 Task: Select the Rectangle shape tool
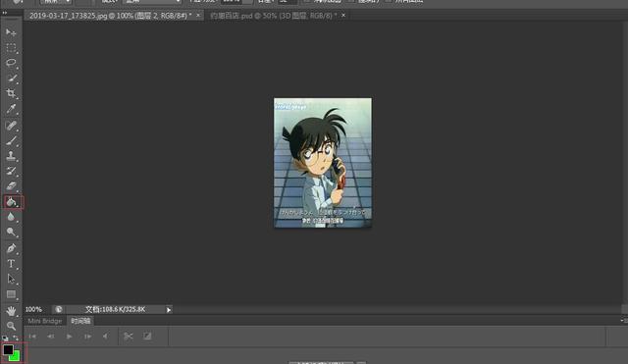(11, 294)
